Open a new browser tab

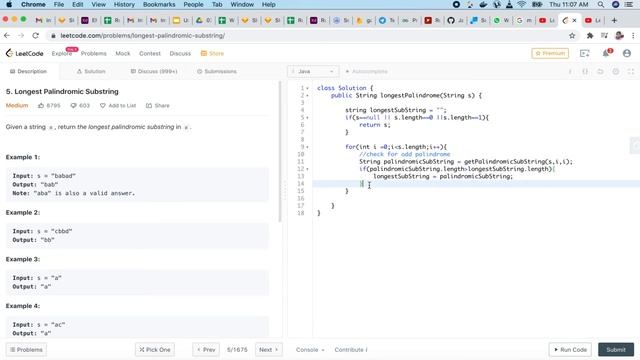pyautogui.click(x=614, y=20)
